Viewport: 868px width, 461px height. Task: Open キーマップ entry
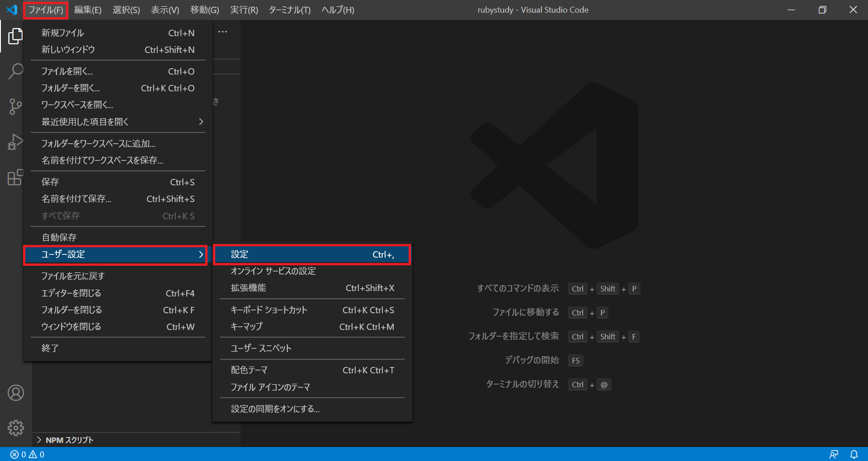click(x=312, y=327)
